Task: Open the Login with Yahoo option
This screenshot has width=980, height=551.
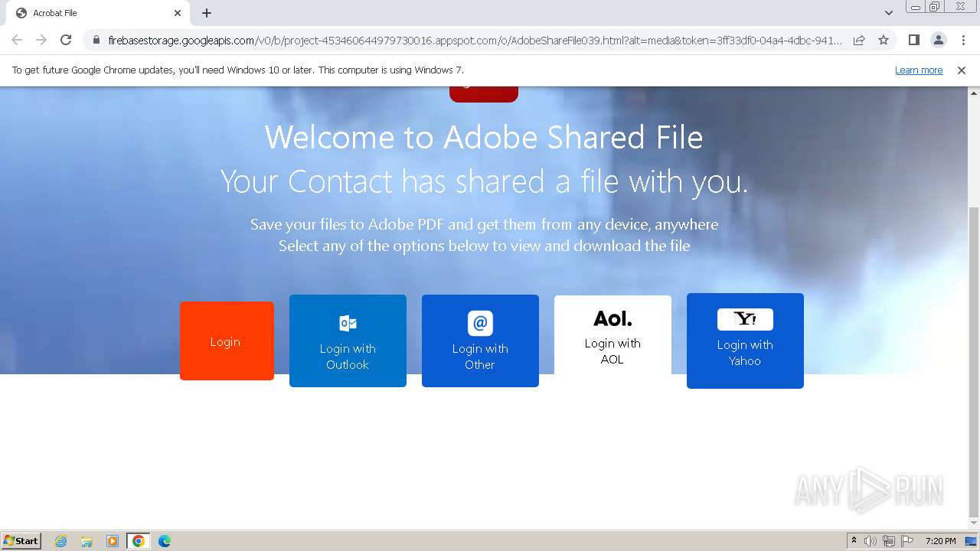Action: click(x=745, y=341)
